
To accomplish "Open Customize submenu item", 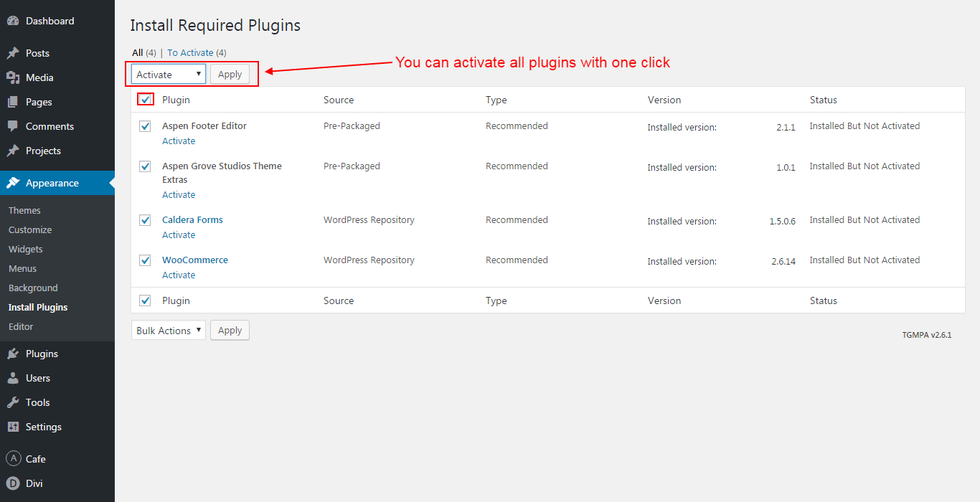I will tap(30, 230).
